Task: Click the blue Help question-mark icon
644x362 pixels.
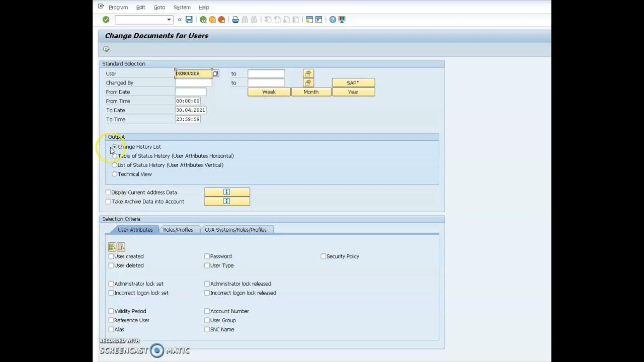Action: (x=333, y=20)
